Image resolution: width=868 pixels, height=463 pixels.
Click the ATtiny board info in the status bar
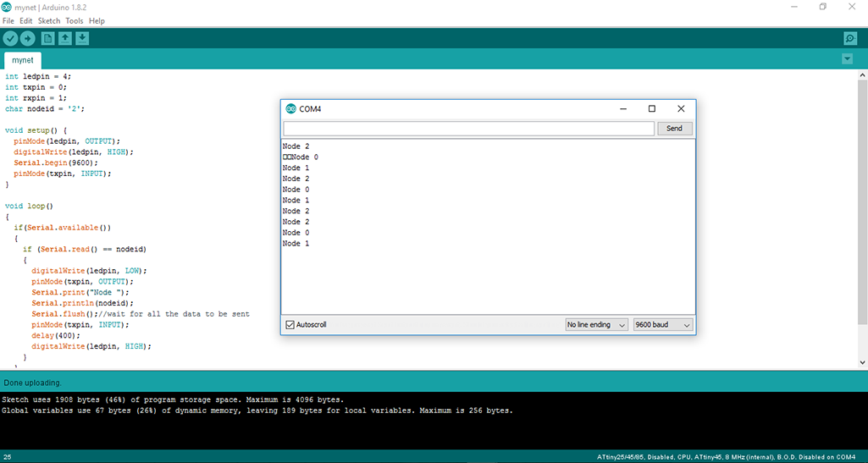pos(727,457)
